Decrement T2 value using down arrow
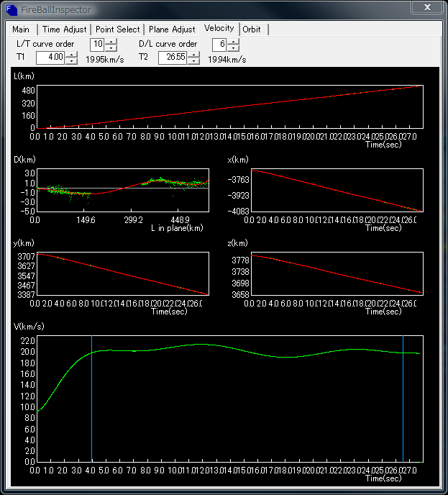The width and height of the screenshot is (448, 495). pyautogui.click(x=193, y=61)
